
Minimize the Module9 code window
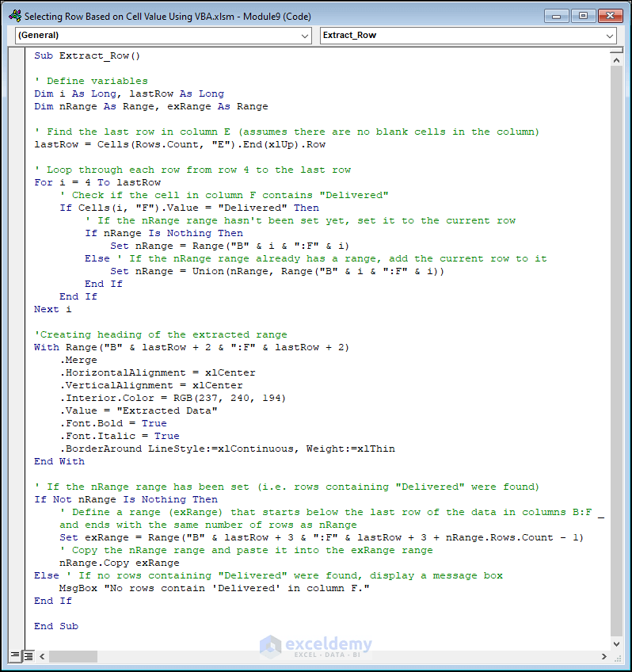click(556, 17)
